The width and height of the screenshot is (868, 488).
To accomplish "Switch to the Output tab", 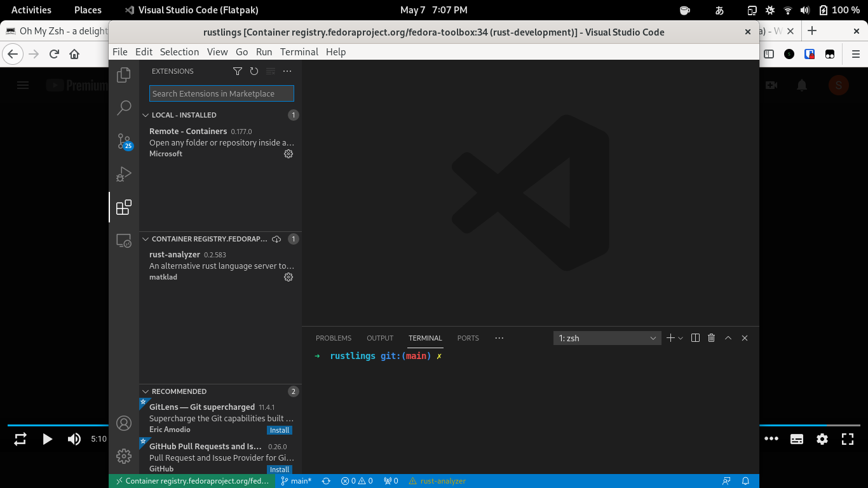I will [x=380, y=338].
